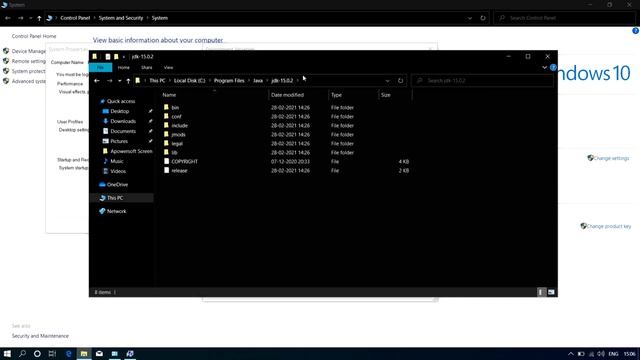
Task: Open the Home ribbon tab
Action: 124,67
